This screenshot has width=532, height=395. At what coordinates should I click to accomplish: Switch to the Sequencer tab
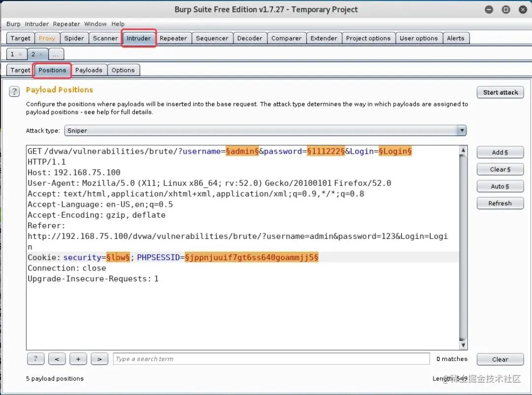click(212, 38)
